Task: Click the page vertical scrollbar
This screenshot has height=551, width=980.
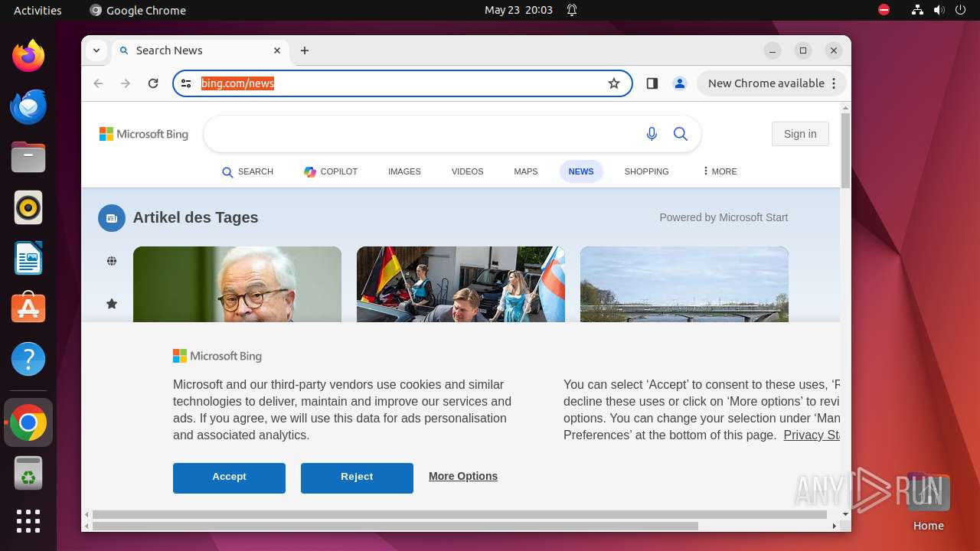Action: click(845, 150)
